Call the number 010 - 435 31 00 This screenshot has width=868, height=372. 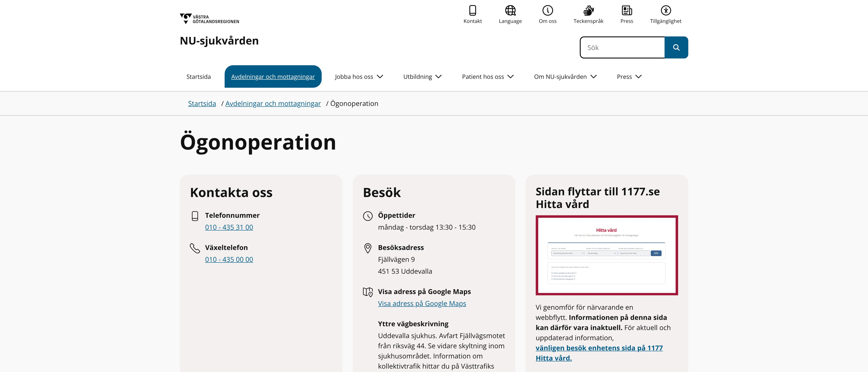click(x=229, y=227)
